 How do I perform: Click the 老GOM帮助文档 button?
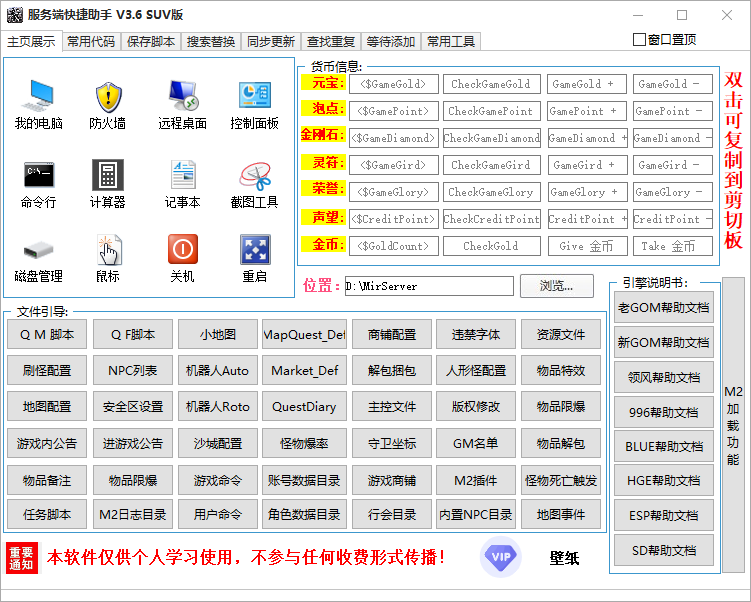(664, 307)
